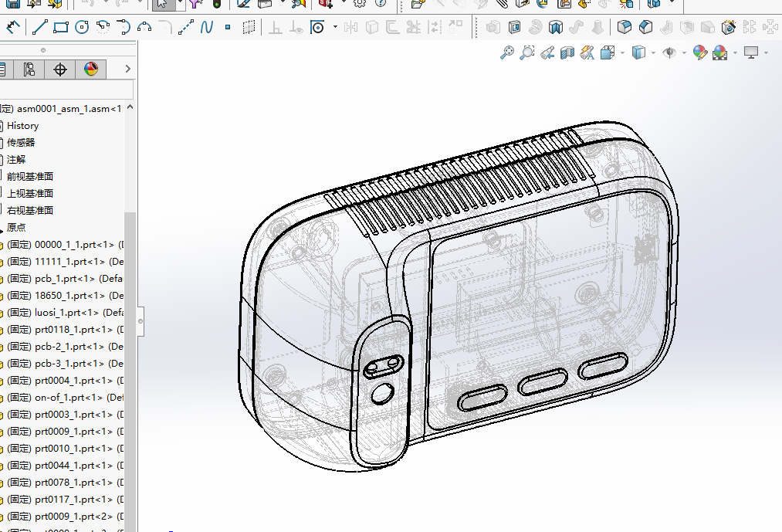Open the Display Style dropdown arrow
Image resolution: width=782 pixels, height=532 pixels.
point(653,53)
